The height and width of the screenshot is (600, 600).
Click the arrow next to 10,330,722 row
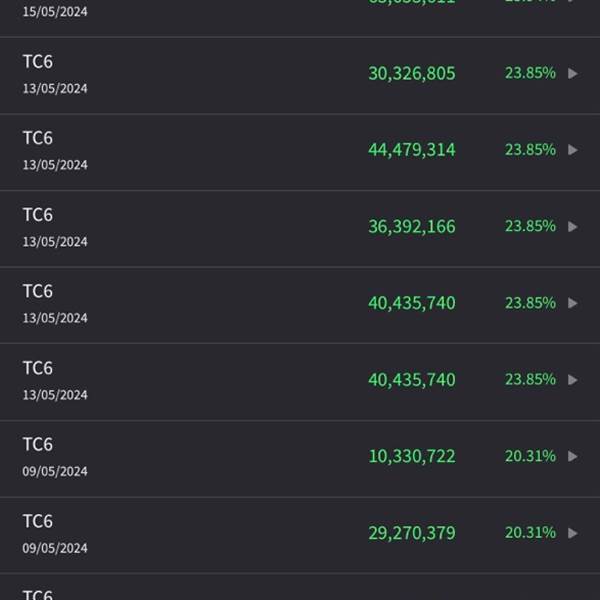(573, 457)
